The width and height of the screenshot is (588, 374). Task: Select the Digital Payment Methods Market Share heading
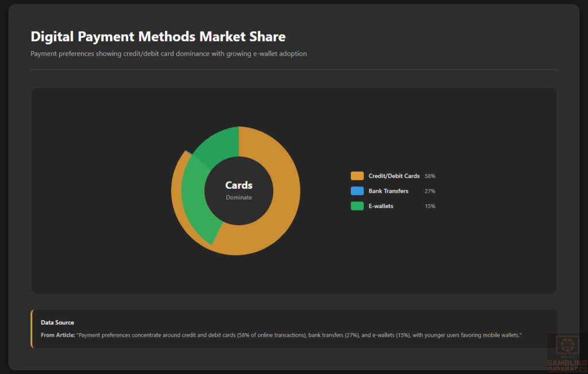158,36
